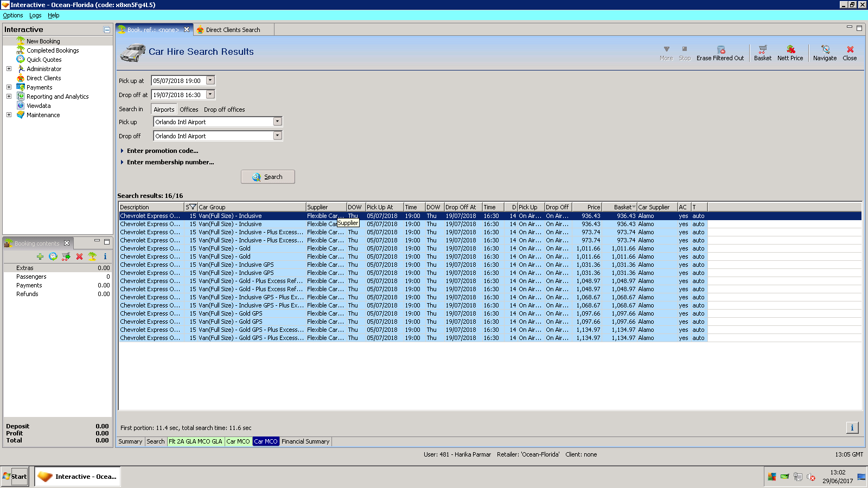Click the green plus icon in Booking contents
This screenshot has width=868, height=488.
[40, 256]
